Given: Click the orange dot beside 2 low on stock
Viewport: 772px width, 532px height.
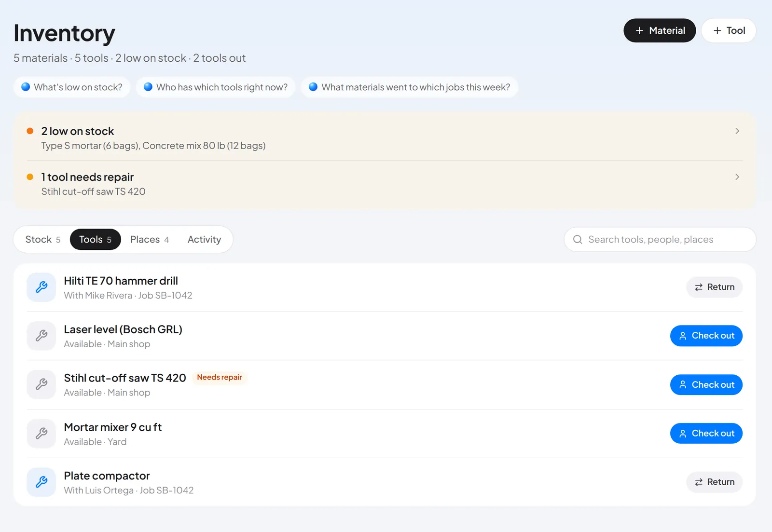Looking at the screenshot, I should coord(30,131).
